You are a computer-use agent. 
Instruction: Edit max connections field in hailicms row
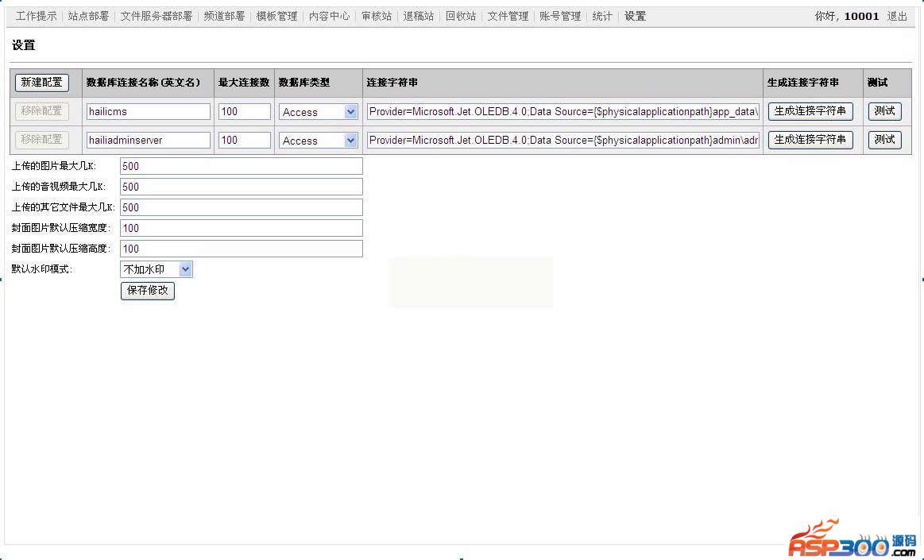tap(245, 111)
